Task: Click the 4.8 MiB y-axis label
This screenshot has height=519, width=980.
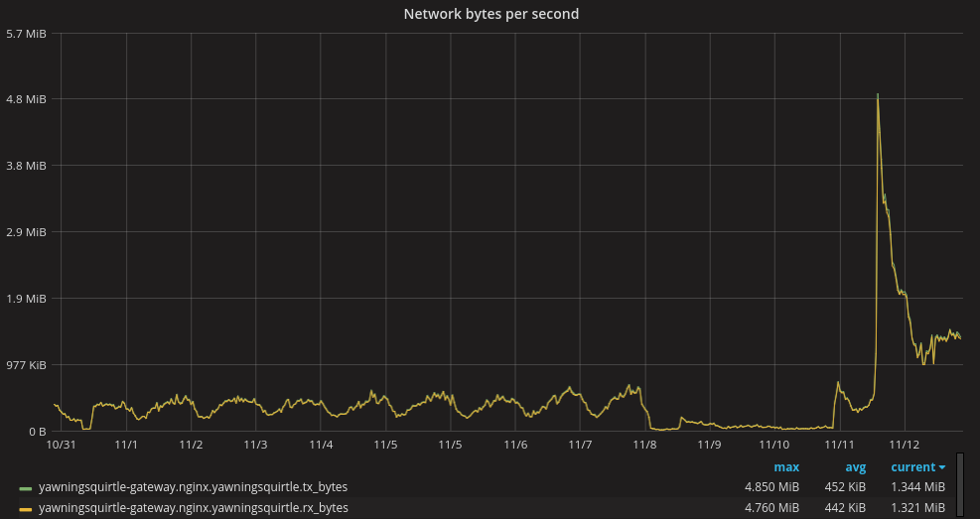Action: coord(26,99)
